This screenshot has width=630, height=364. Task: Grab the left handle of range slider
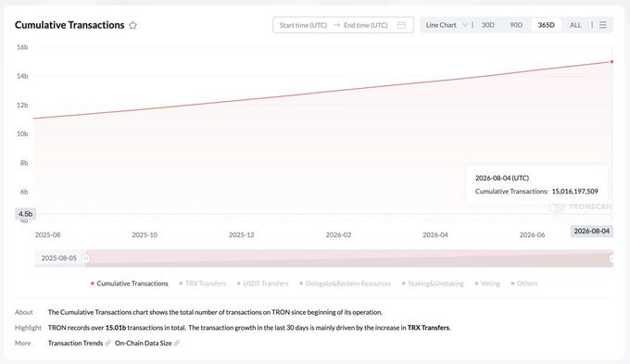[85, 258]
